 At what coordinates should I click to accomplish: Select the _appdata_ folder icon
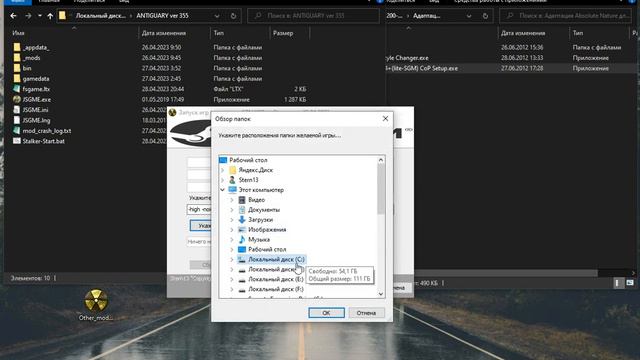17,47
